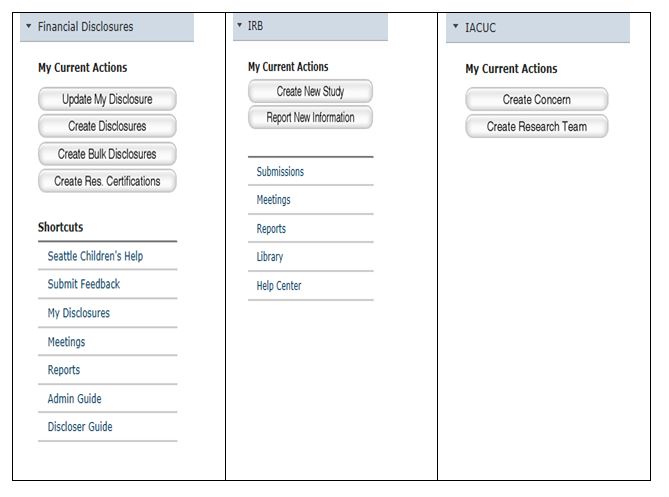Click Create Research Team button
This screenshot has height=497, width=669.
537,127
